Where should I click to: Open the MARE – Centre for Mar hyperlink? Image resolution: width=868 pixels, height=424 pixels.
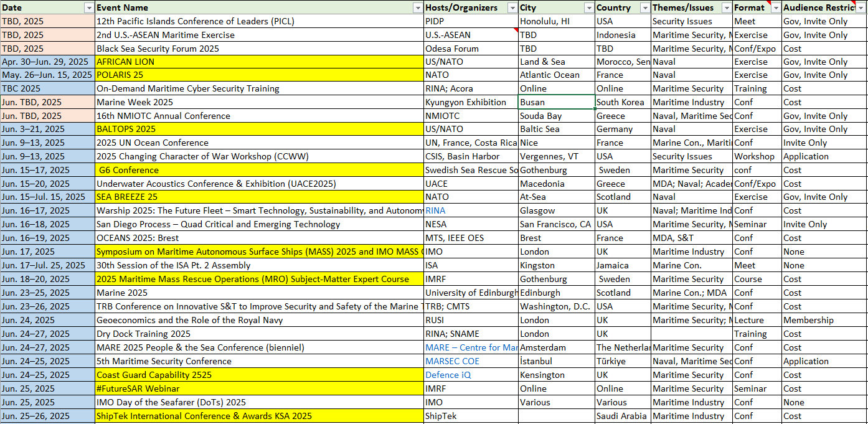point(471,347)
